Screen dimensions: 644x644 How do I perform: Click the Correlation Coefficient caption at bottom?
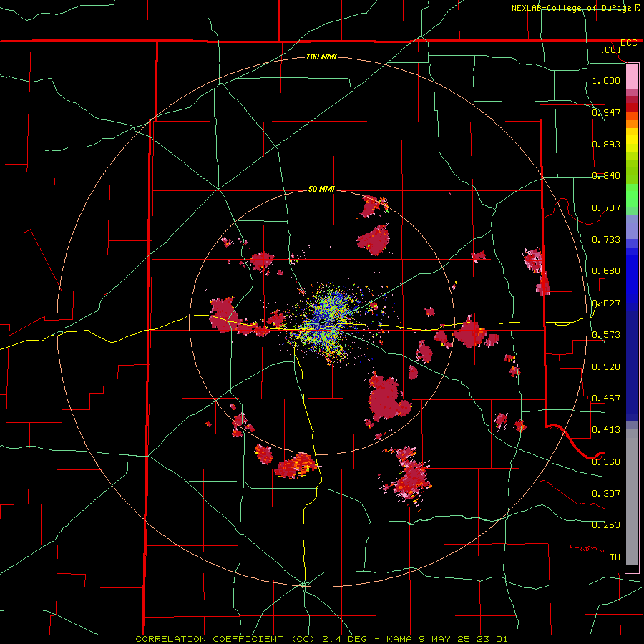321,639
